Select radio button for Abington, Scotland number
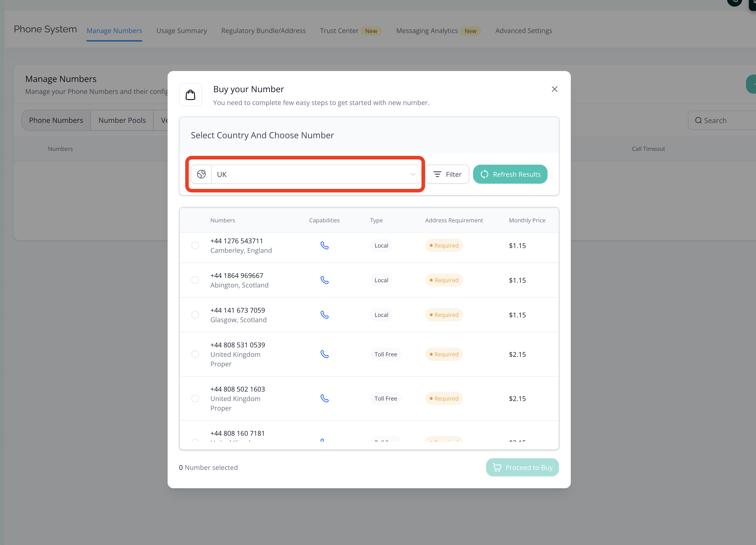756x545 pixels. pyautogui.click(x=195, y=280)
